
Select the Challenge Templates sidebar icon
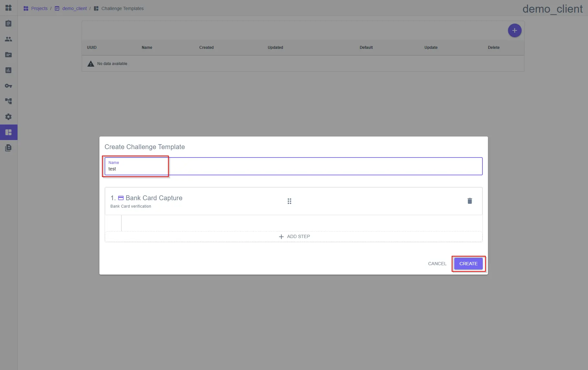tap(8, 132)
